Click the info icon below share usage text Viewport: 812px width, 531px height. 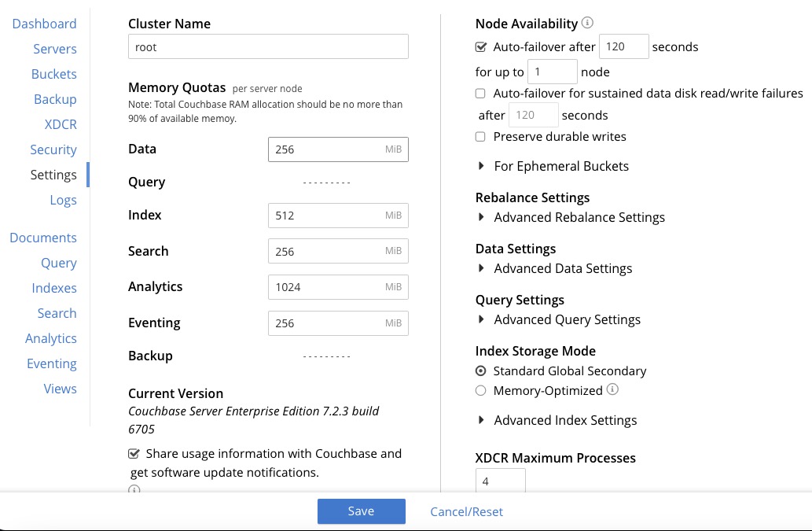(134, 490)
